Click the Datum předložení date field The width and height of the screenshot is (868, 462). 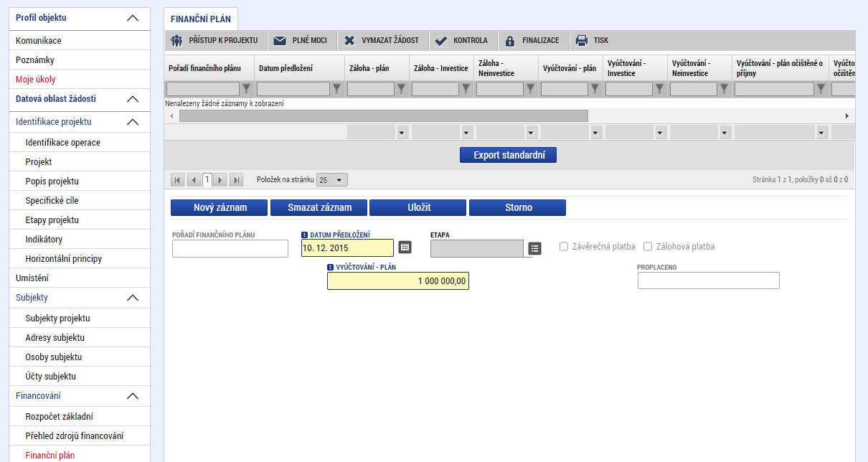pyautogui.click(x=348, y=248)
